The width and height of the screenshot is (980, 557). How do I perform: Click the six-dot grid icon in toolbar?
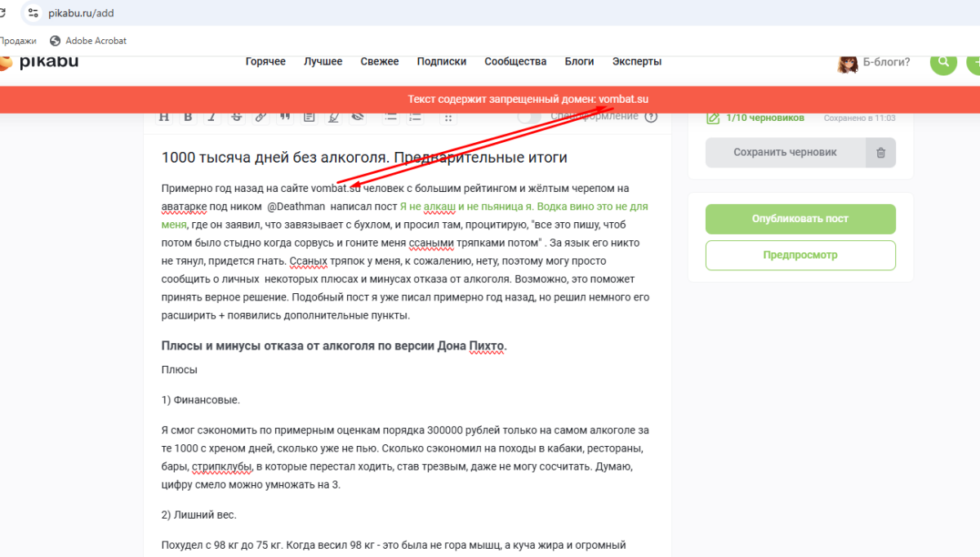448,118
